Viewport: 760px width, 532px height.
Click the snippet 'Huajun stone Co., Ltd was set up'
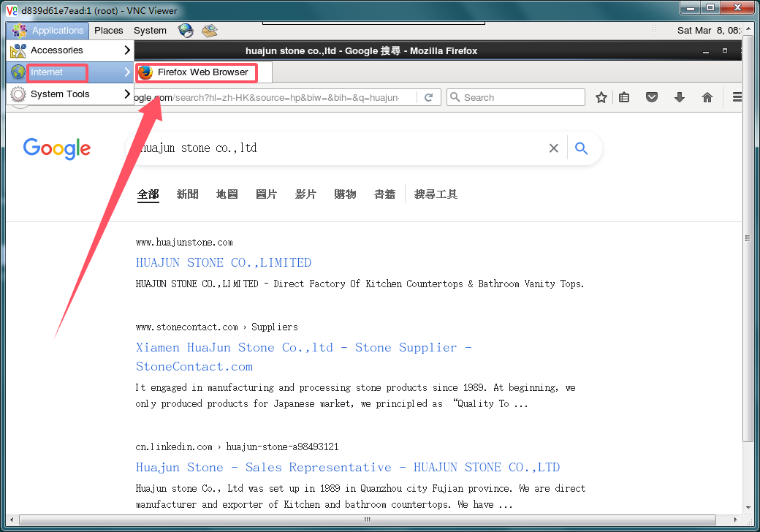360,496
